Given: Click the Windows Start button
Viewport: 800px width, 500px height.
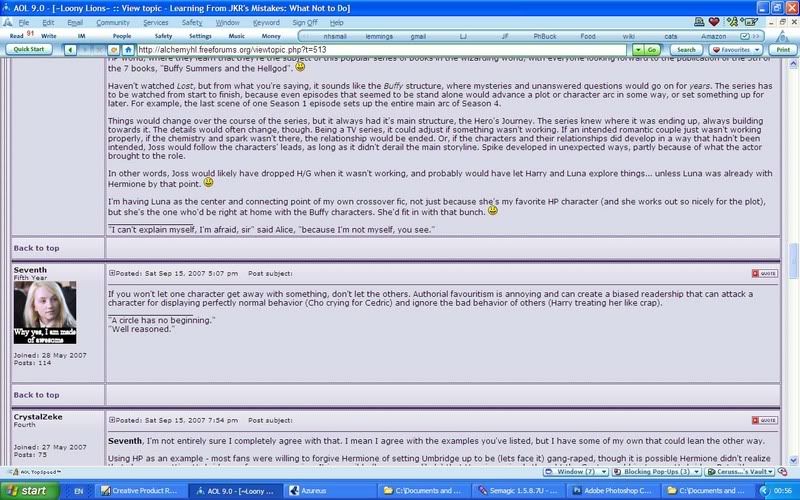Looking at the screenshot, I should click(27, 491).
